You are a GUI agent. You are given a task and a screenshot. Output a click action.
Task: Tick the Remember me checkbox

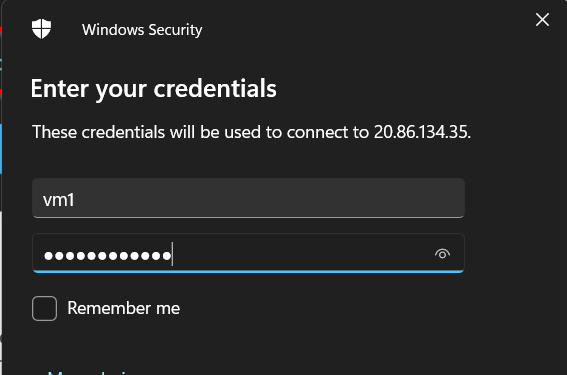click(44, 308)
